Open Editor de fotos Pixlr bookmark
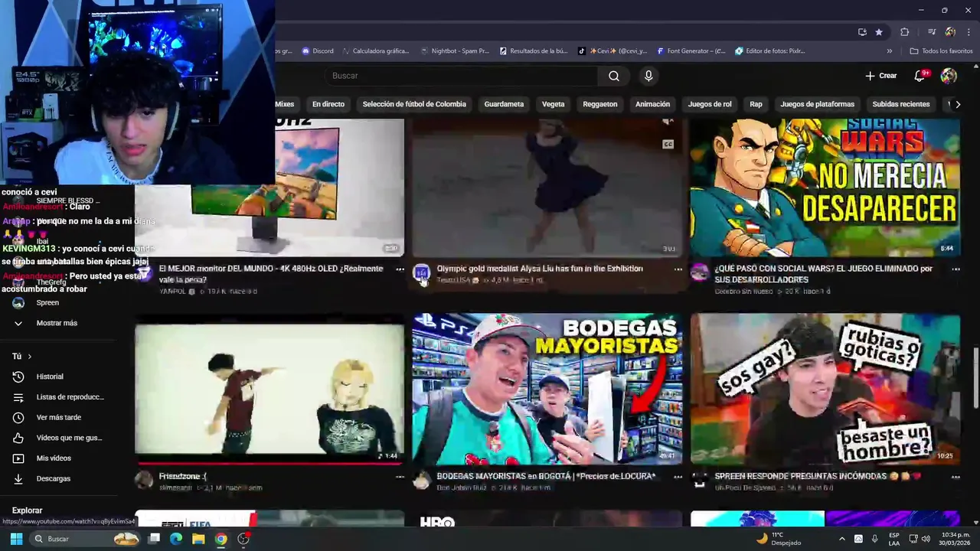Screen dimensions: 980x551 click(x=770, y=51)
